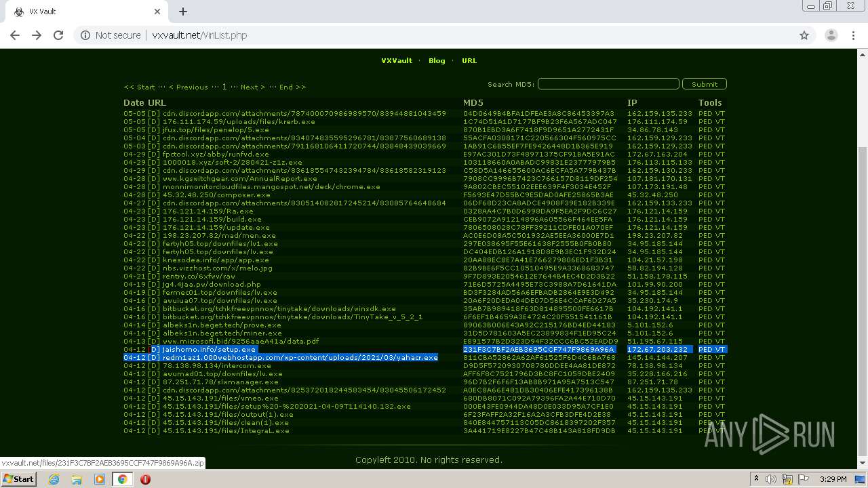The image size is (868, 488).
Task: Open the File Explorer taskbar folder
Action: coord(77,479)
